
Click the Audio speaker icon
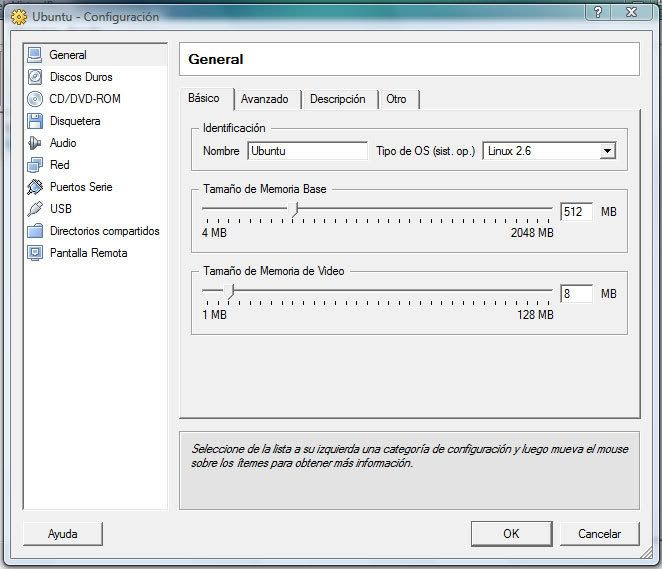coord(35,143)
